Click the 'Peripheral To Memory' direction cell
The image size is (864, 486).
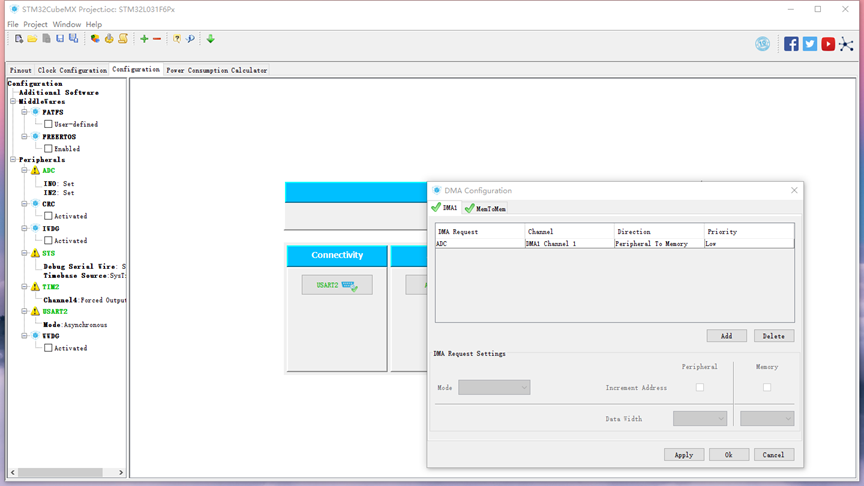coord(658,243)
